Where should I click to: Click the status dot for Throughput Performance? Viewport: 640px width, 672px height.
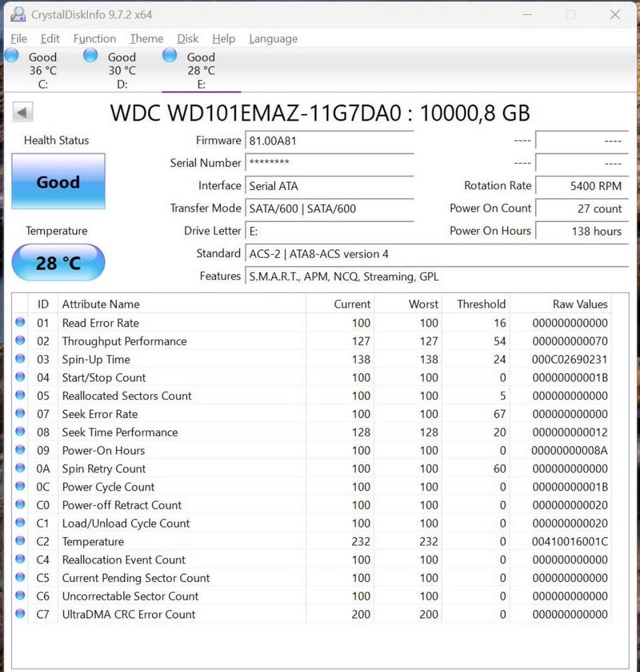tap(20, 340)
